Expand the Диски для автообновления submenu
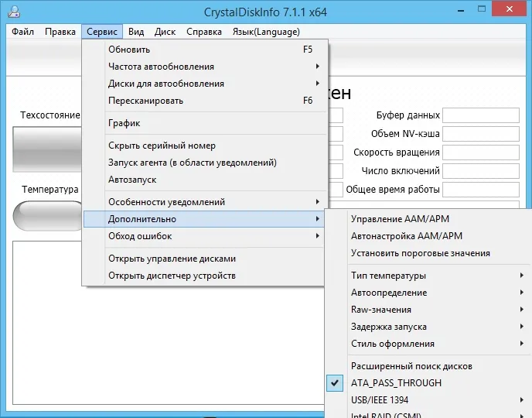 [x=205, y=84]
